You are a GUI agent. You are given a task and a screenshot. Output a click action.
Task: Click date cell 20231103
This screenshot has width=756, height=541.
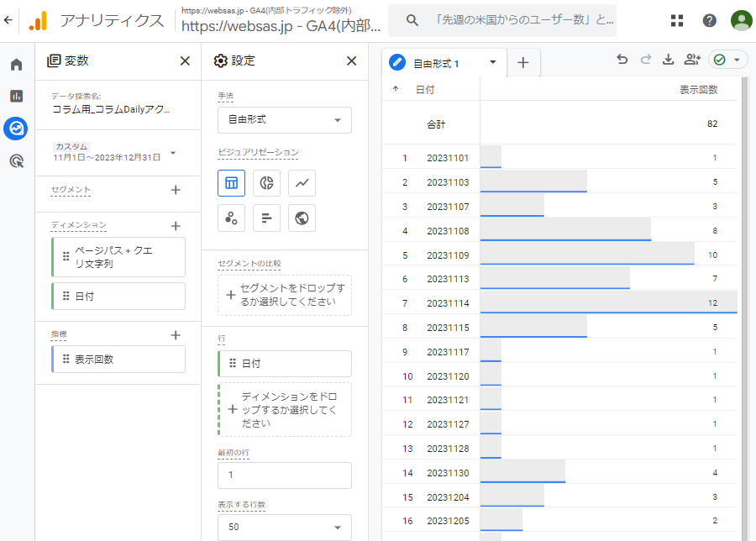point(448,182)
